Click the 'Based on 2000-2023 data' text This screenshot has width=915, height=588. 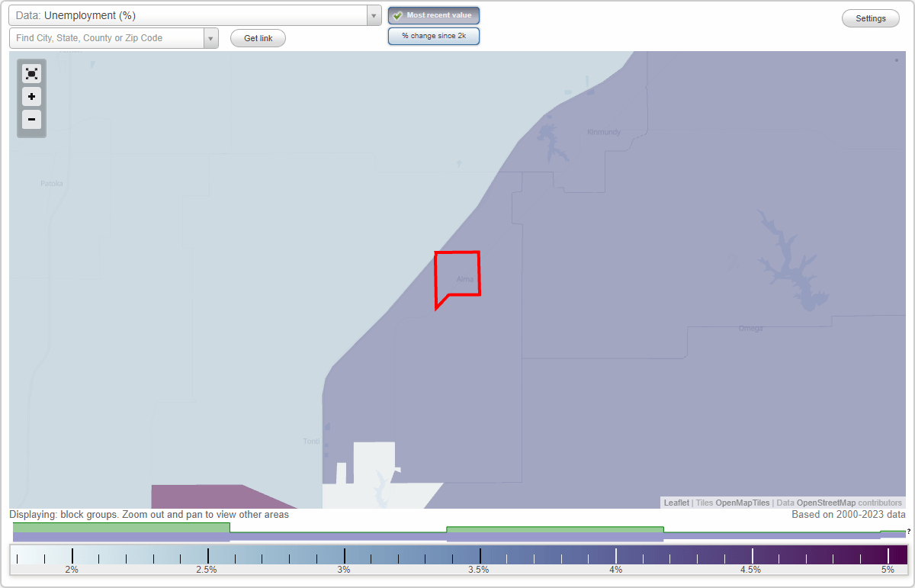point(849,515)
